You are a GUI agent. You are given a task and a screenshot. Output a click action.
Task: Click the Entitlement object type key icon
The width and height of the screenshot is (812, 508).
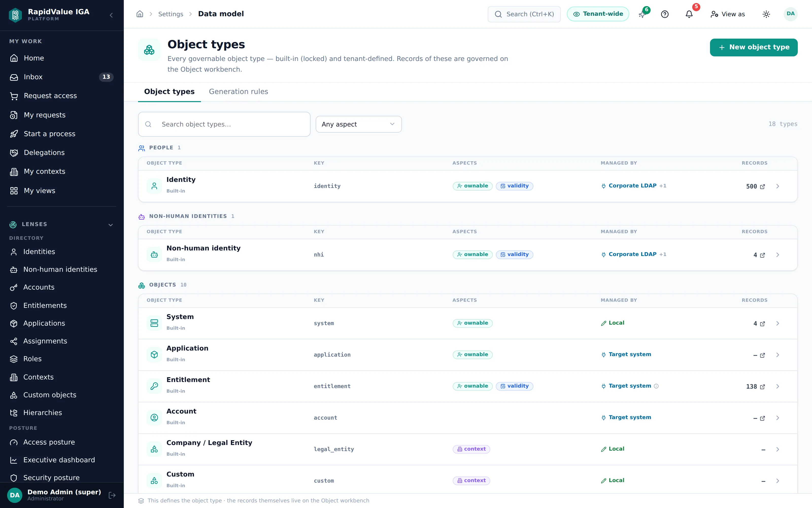[154, 386]
